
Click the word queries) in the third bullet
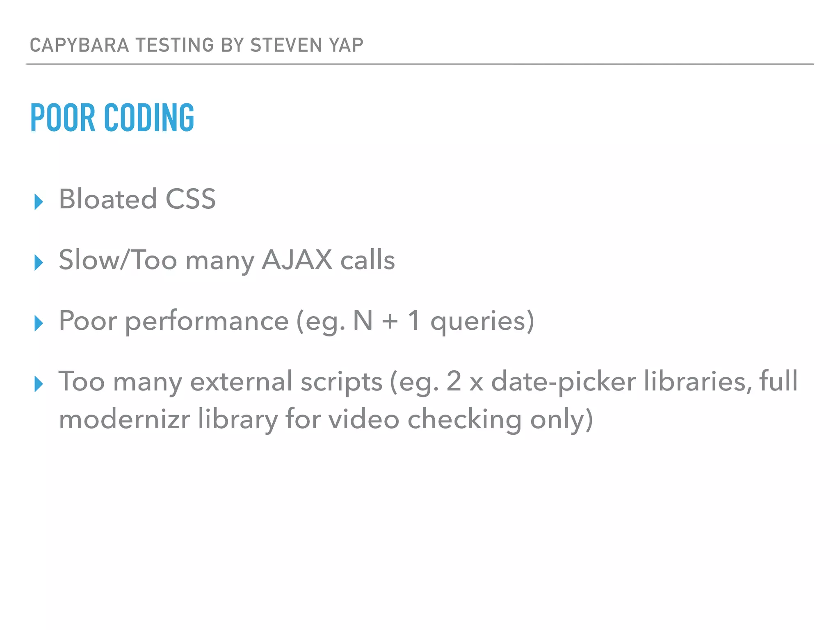482,321
